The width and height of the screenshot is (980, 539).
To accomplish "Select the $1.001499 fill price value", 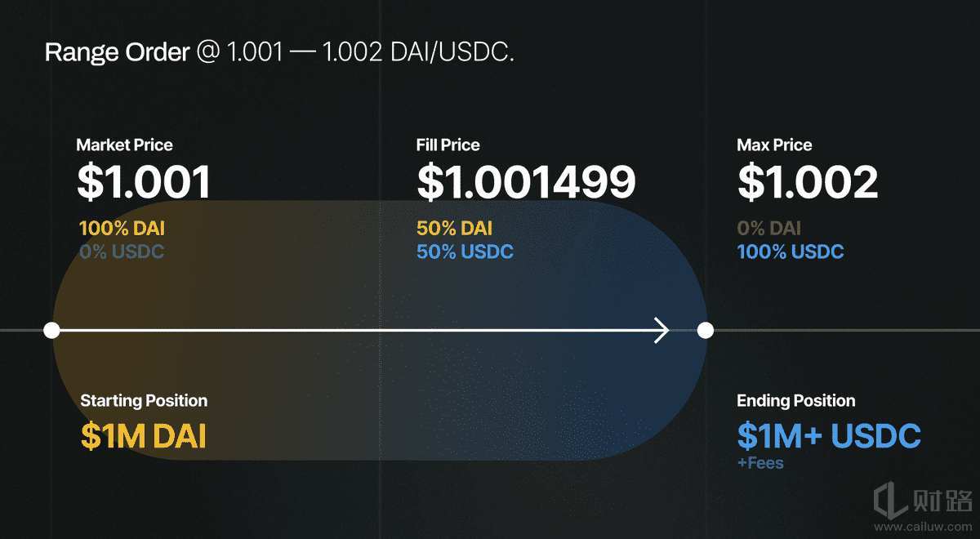I will pyautogui.click(x=526, y=182).
